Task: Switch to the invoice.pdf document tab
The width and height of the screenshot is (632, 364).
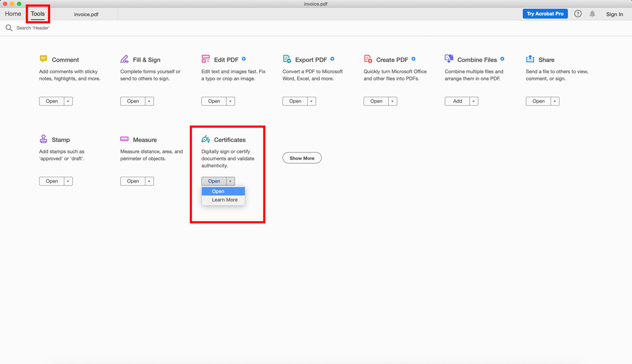Action: 86,14
